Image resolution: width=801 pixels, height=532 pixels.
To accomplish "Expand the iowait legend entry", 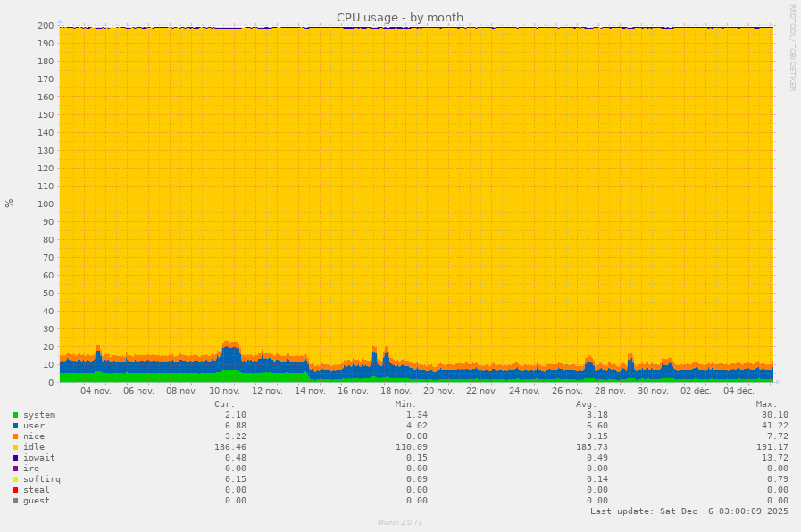I will (41, 458).
